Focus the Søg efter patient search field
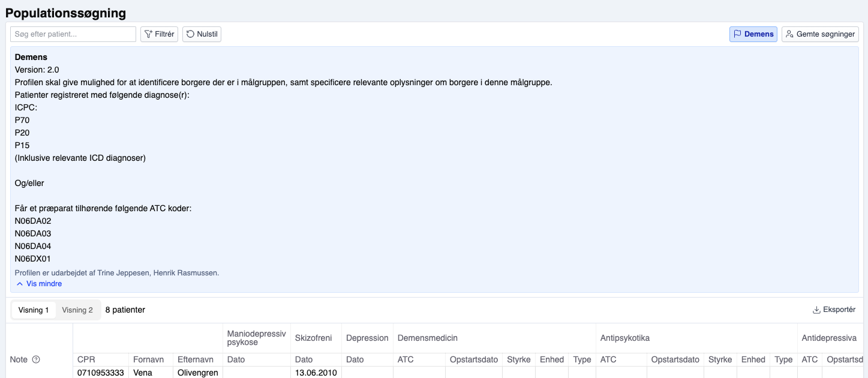The height and width of the screenshot is (378, 868). [x=73, y=34]
